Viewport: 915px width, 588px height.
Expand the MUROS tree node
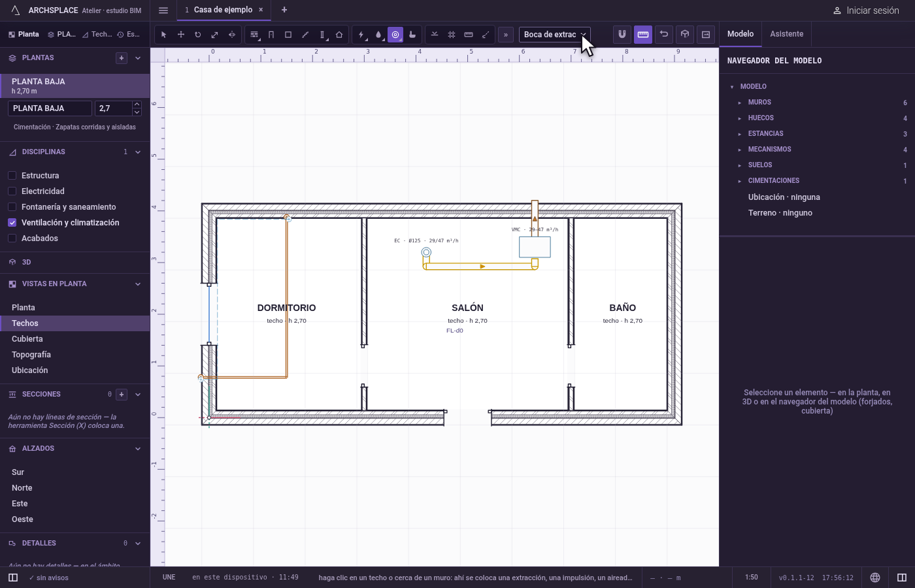[740, 103]
